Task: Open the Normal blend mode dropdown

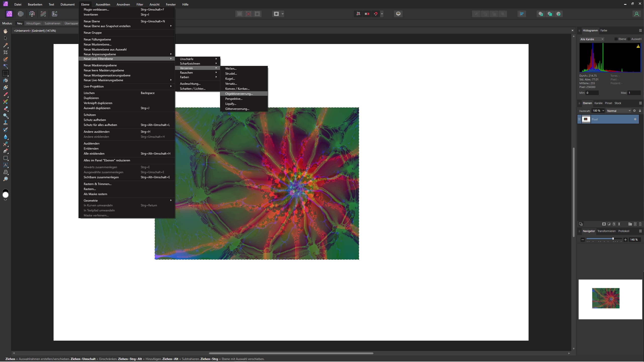Action: [618, 111]
